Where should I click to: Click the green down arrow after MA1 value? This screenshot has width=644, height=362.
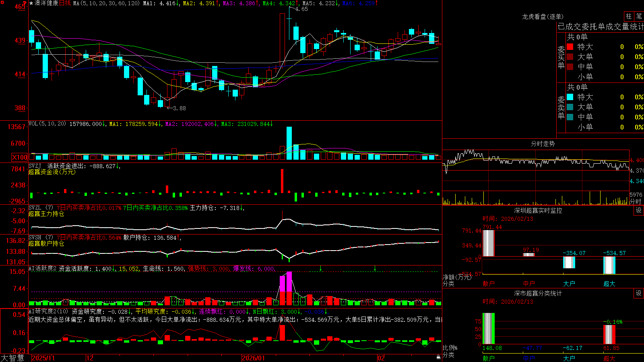(178, 3)
